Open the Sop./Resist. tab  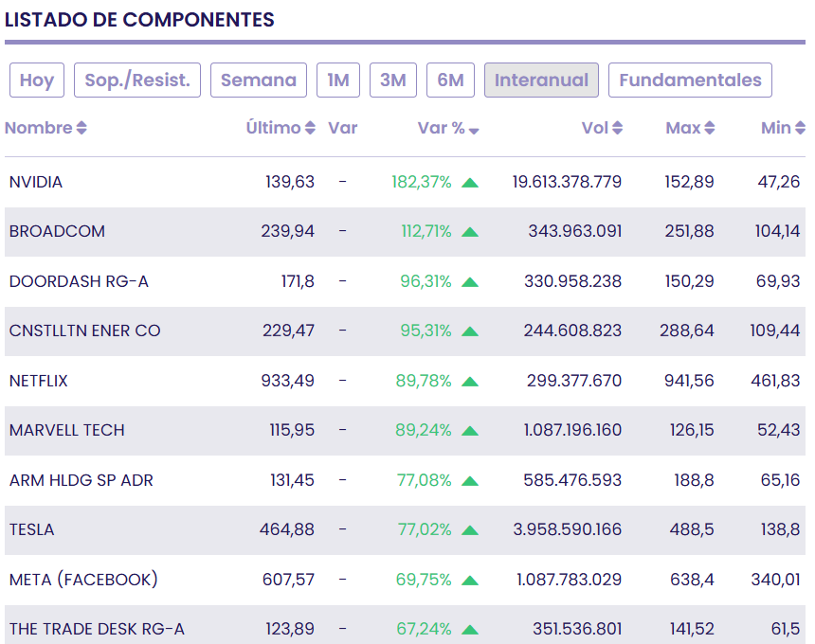pos(137,80)
